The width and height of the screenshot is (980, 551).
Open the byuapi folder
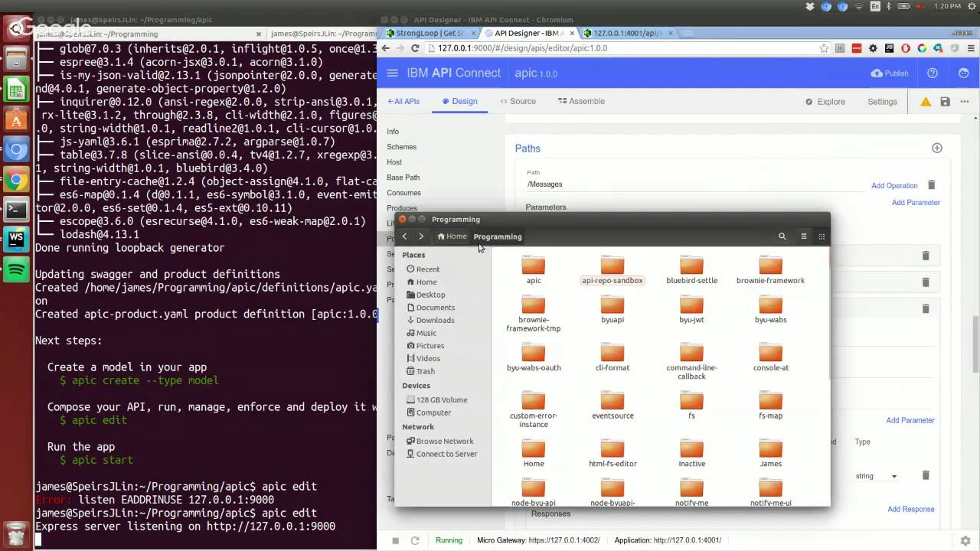click(x=612, y=309)
